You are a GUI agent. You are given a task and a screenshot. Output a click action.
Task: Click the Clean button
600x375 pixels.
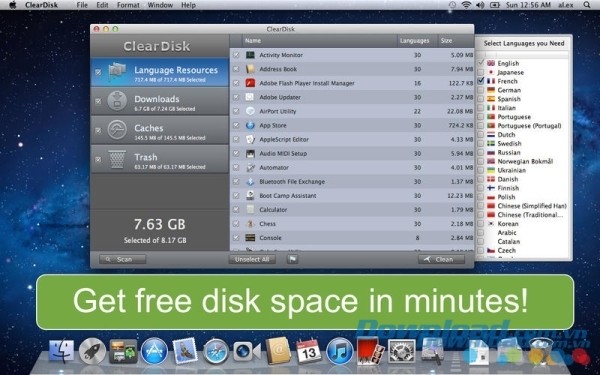pos(441,259)
